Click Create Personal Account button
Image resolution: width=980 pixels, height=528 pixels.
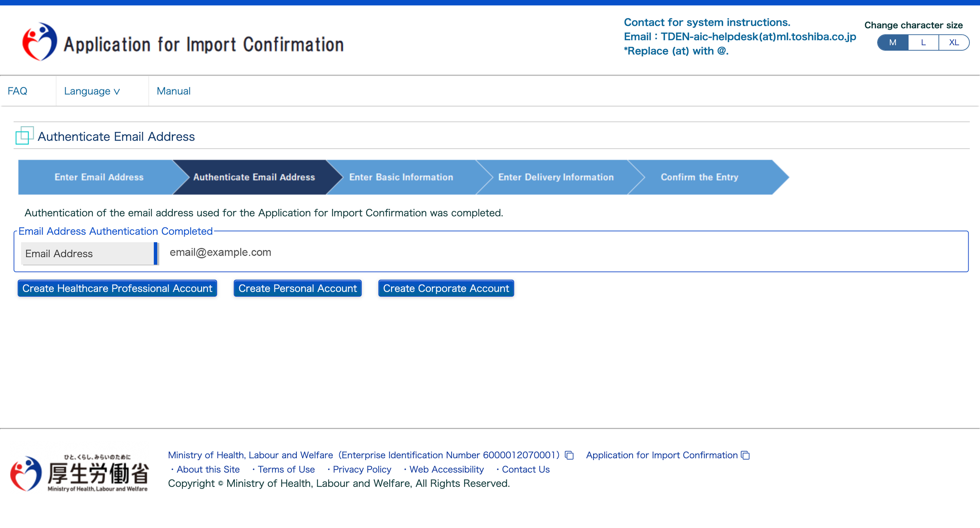coord(298,288)
